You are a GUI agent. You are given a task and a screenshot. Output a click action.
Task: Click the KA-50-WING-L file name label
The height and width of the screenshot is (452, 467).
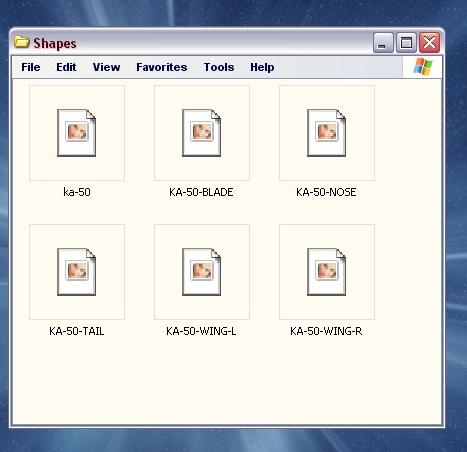[201, 331]
